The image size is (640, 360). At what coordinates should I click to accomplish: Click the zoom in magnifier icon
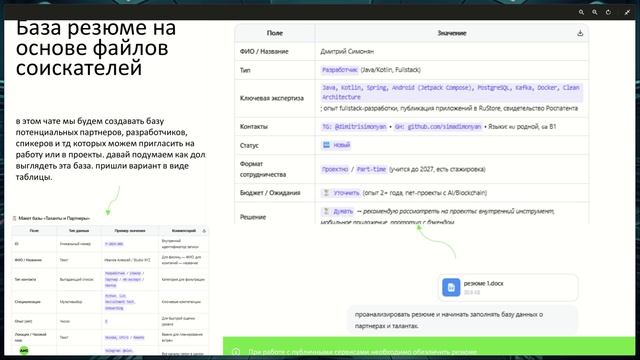click(595, 12)
